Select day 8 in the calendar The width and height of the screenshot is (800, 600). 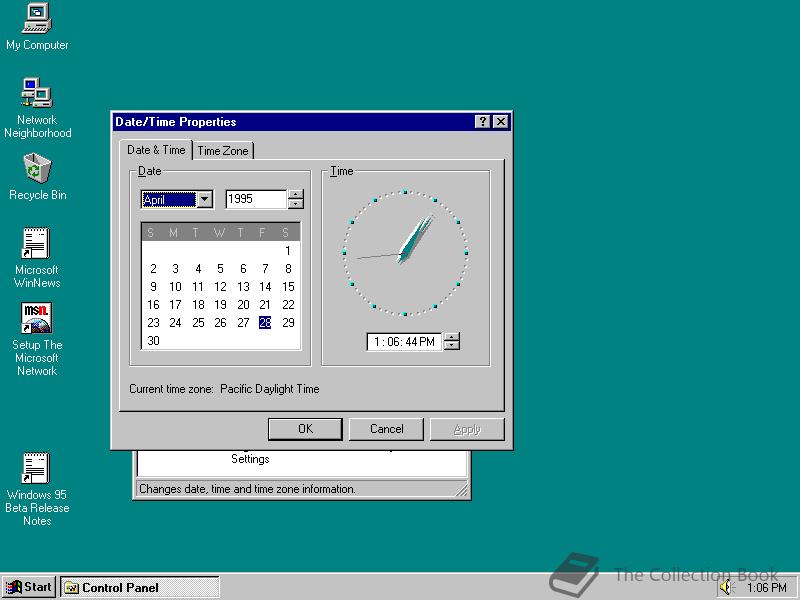click(288, 269)
